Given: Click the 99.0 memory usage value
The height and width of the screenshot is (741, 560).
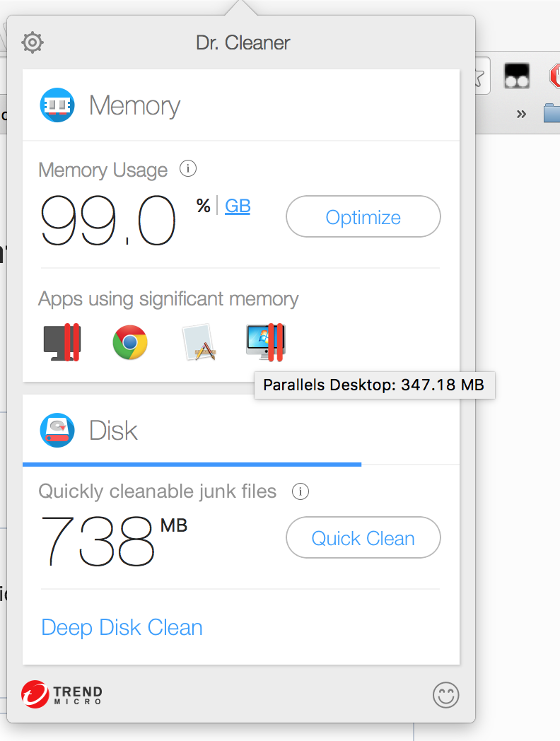Looking at the screenshot, I should [x=108, y=221].
